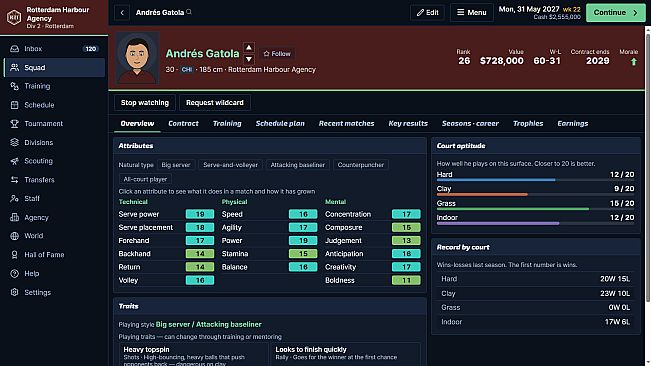Open the Scouting icon in sidebar
651x366 pixels.
pyautogui.click(x=15, y=161)
